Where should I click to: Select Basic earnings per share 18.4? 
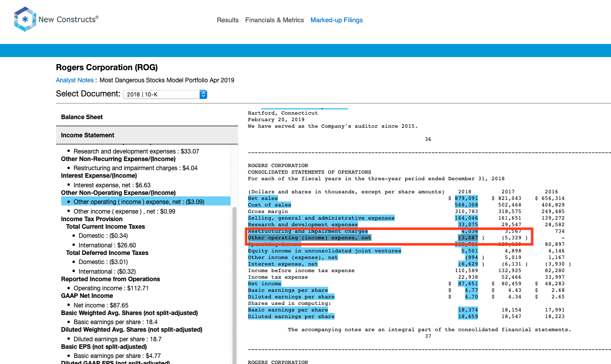point(115,322)
